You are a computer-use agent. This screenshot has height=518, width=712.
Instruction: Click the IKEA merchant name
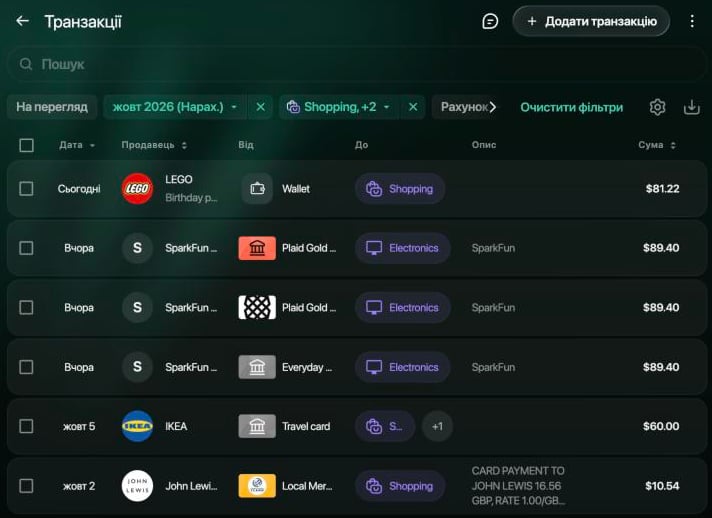176,426
